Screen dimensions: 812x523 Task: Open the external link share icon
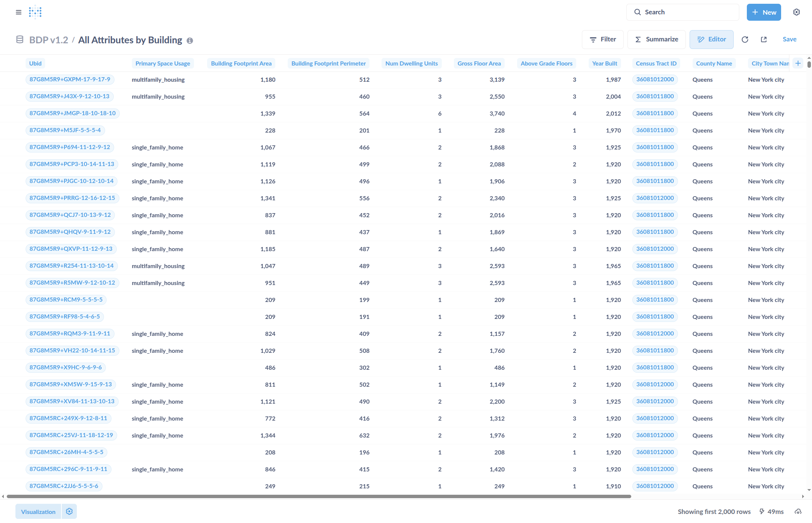pos(763,40)
